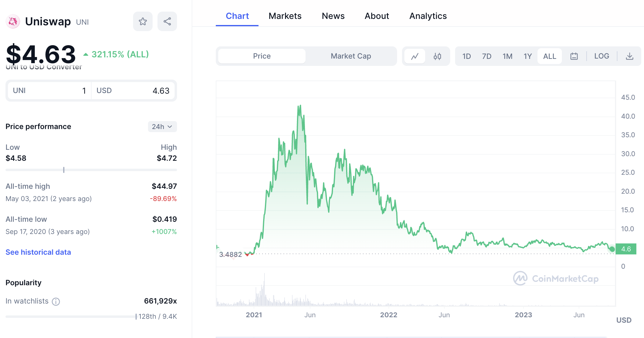Click the -89.69% percentage text
Viewport: 644px width, 338px height.
coord(163,199)
